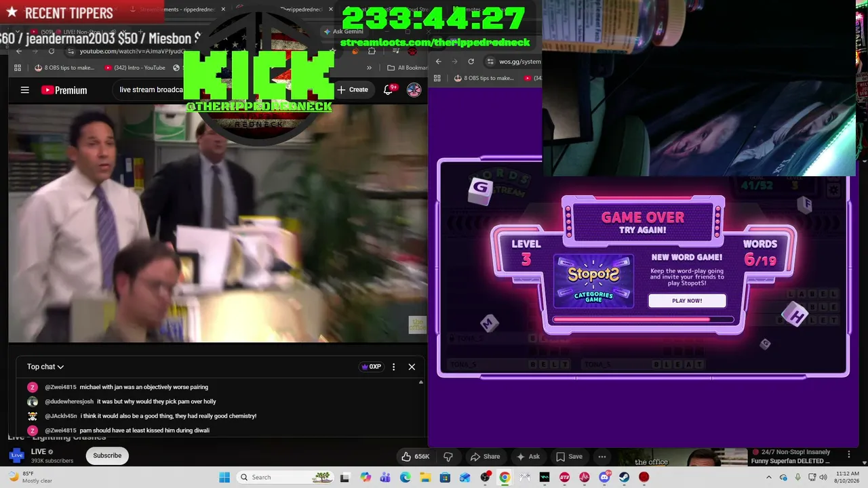Like the live stream video
This screenshot has width=868, height=488.
click(x=415, y=456)
